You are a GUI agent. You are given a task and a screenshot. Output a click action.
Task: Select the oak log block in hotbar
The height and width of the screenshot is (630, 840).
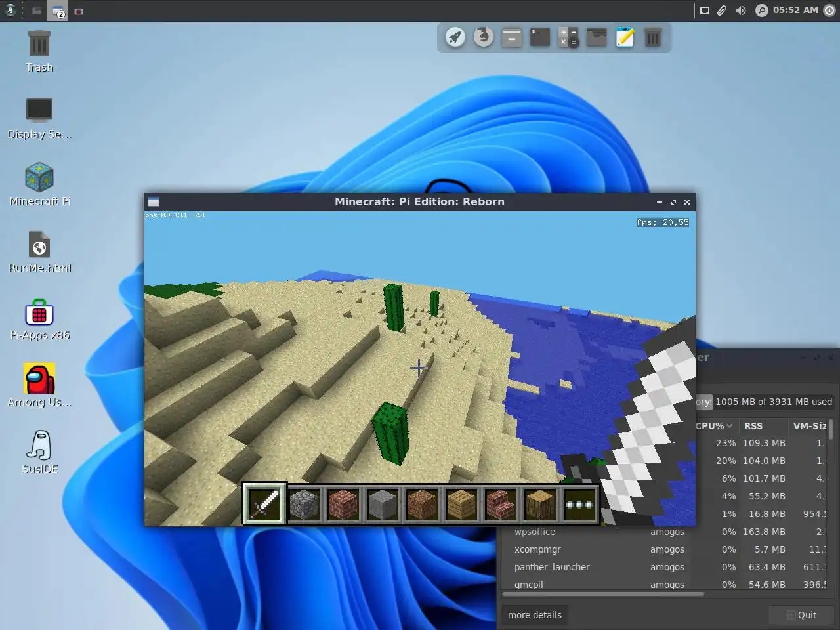point(540,504)
